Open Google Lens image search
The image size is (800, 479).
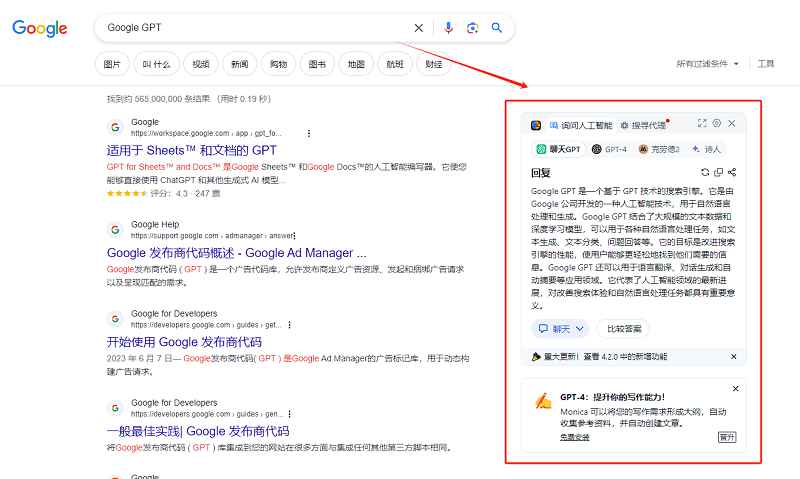[472, 28]
